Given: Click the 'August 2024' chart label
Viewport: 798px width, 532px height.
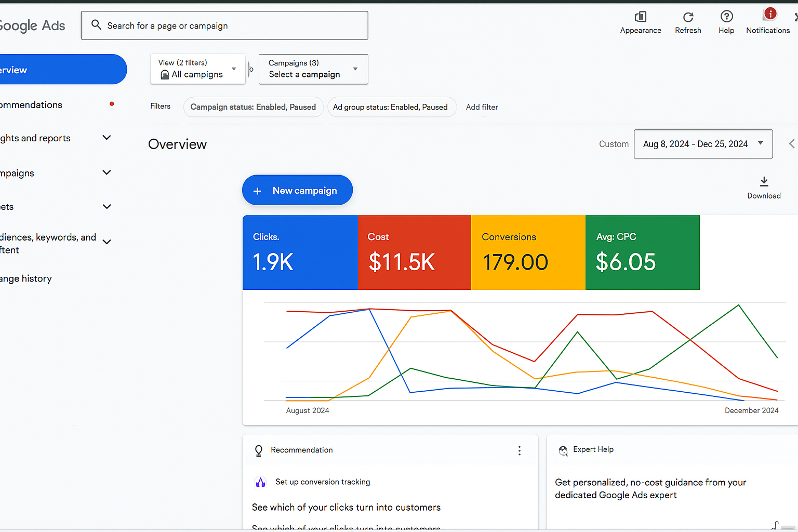Looking at the screenshot, I should 308,410.
